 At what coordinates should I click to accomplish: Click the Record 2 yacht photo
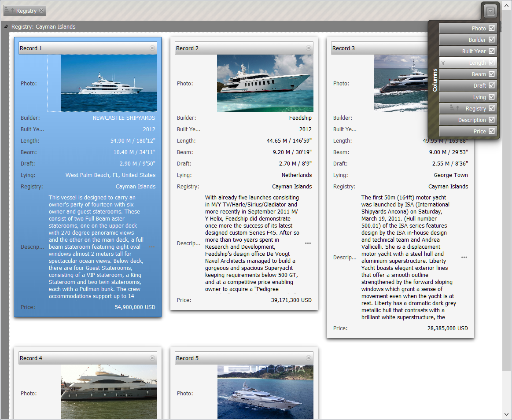point(265,83)
